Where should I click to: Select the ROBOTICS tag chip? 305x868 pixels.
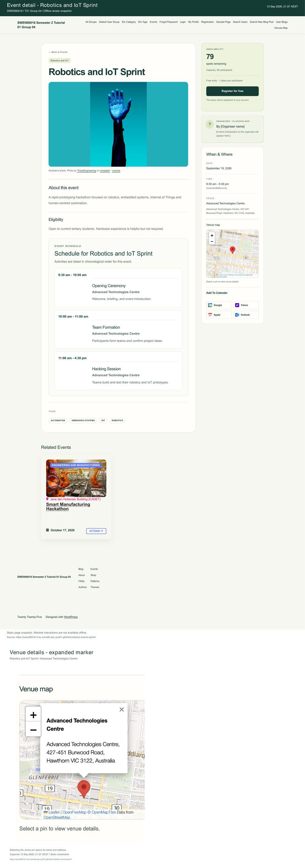[117, 421]
